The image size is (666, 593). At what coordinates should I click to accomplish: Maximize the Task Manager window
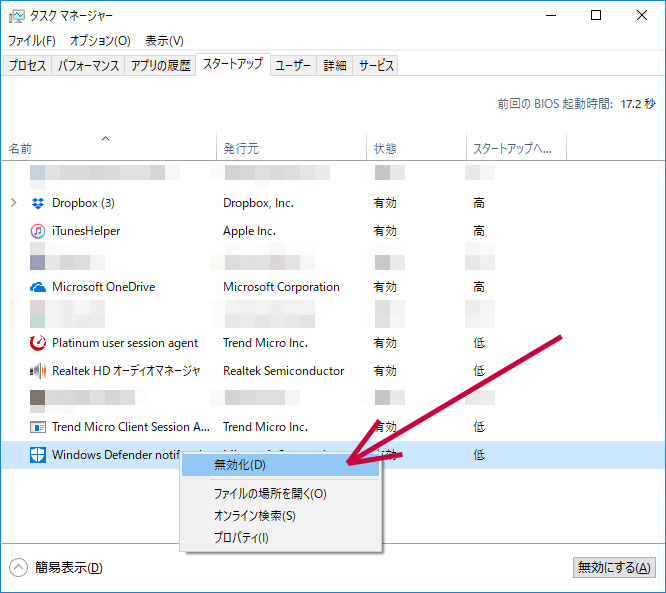(x=596, y=16)
